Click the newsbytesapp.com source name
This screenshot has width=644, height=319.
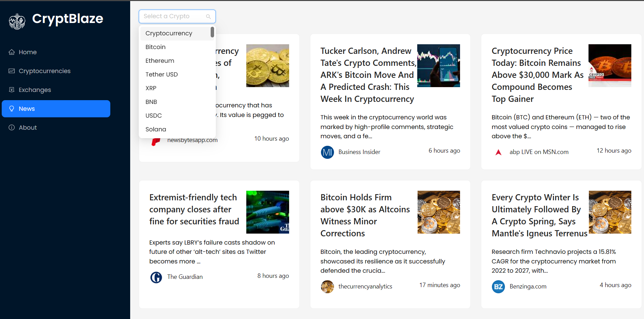click(x=193, y=140)
